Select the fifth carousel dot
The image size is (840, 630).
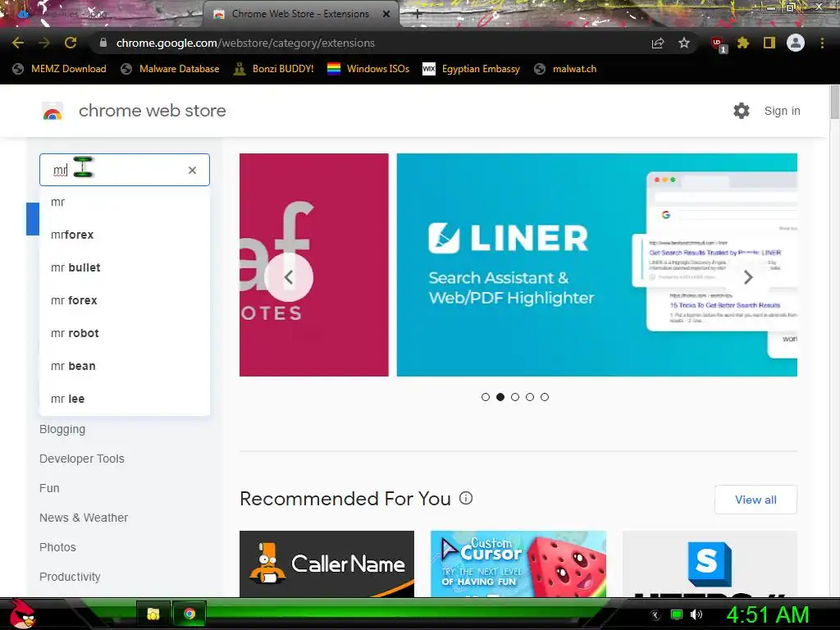[x=545, y=397]
